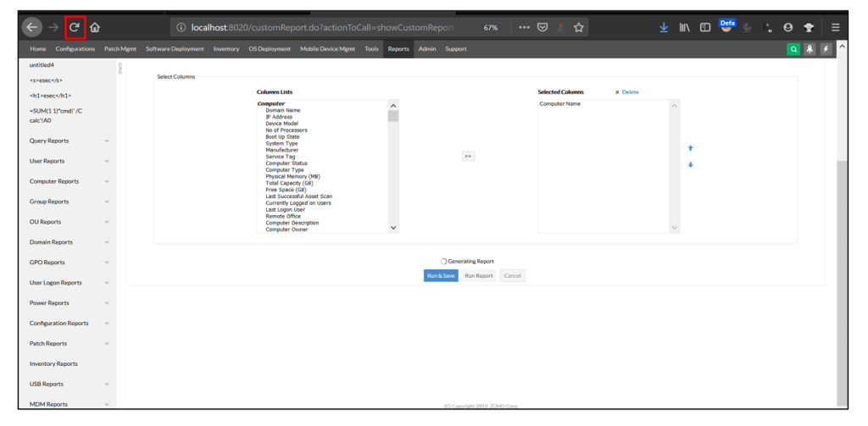Select IP Address in Columns Lists
868x426 pixels.
(279, 117)
